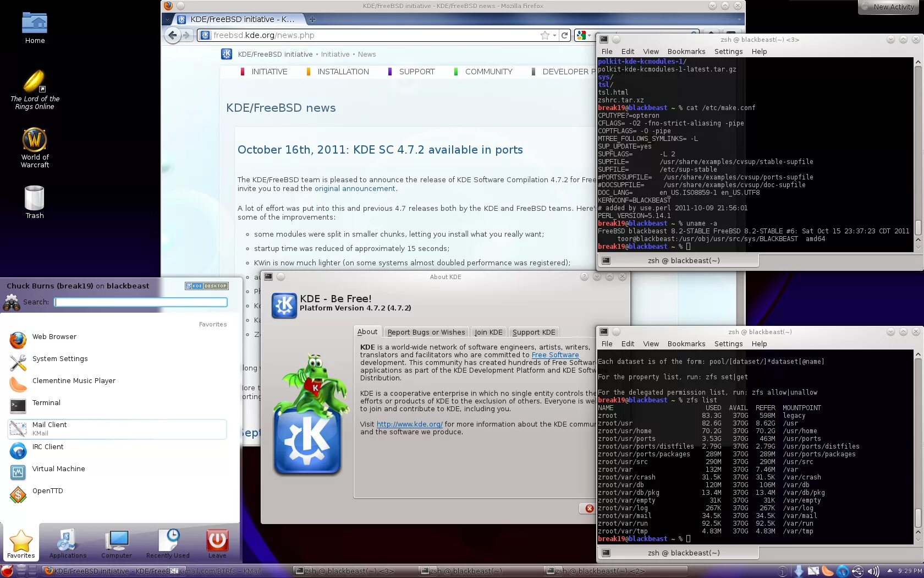Click the FreeBSD kickoff launcher icon

7,571
